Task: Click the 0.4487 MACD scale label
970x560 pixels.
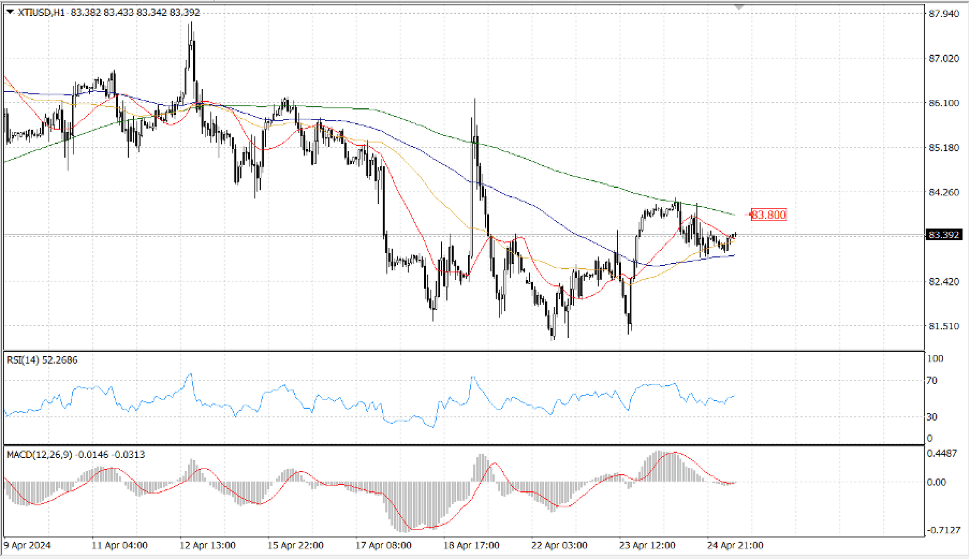Action: coord(942,453)
